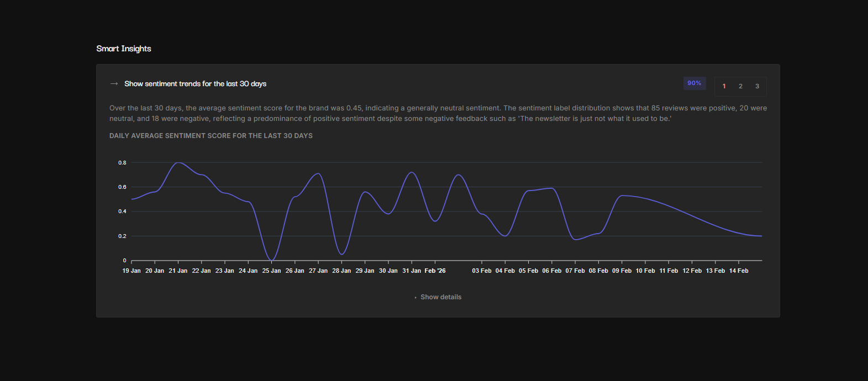868x381 pixels.
Task: Go to insight page 1
Action: 724,86
